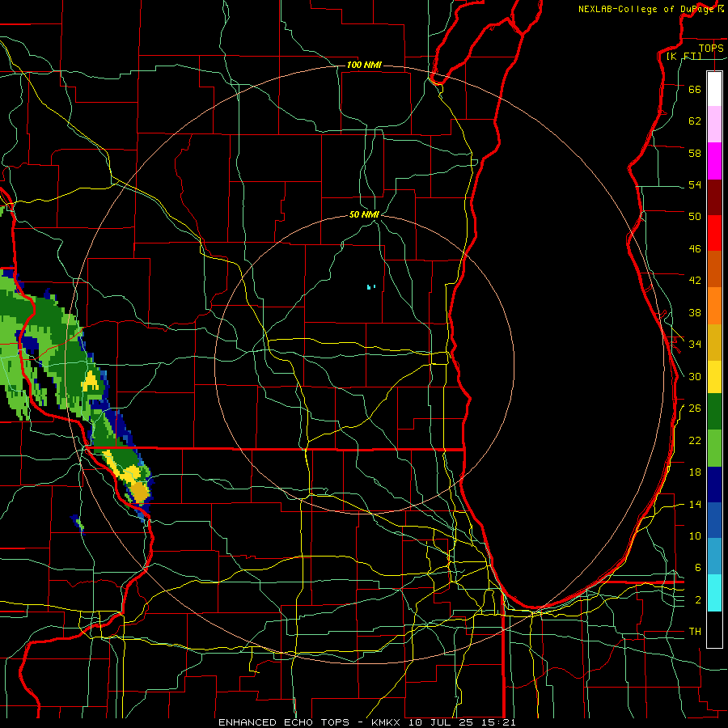
Task: Click the light green legend swatch
Action: pyautogui.click(x=714, y=448)
